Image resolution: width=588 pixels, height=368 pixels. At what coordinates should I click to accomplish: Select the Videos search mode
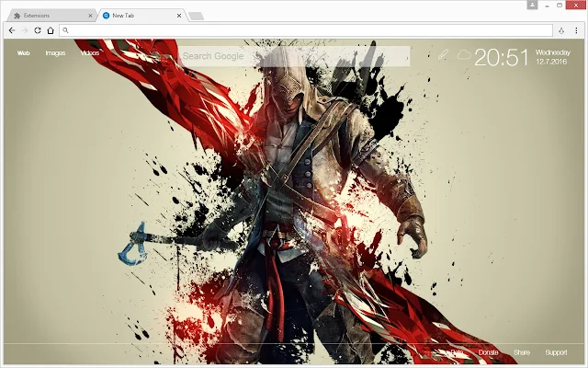click(x=90, y=53)
